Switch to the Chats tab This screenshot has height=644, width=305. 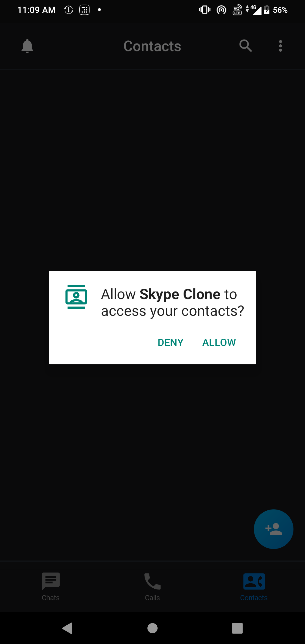coord(51,587)
